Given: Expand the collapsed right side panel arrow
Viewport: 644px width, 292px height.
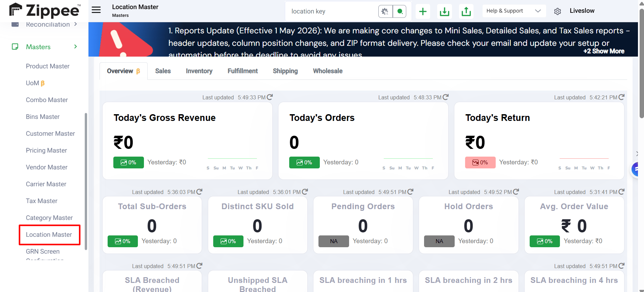Looking at the screenshot, I should 637,154.
